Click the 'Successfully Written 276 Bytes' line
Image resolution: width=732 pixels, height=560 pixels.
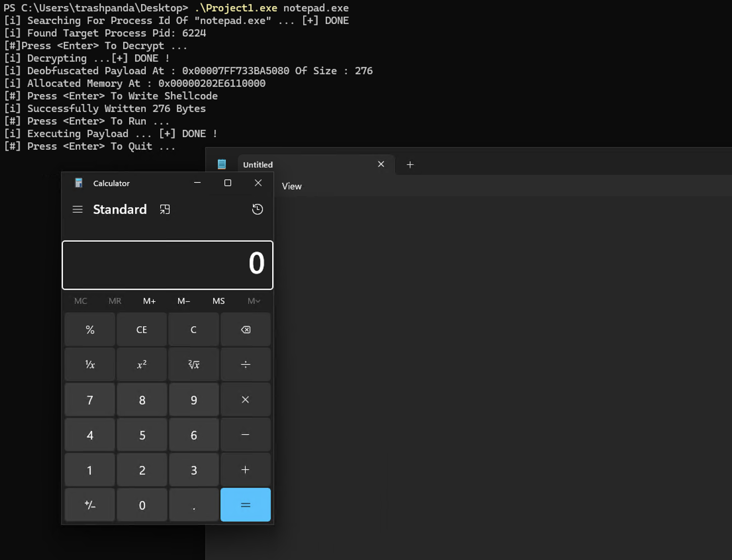105,108
